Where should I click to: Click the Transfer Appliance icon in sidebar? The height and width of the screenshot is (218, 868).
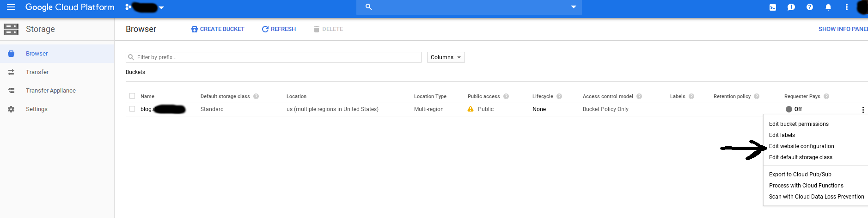click(x=11, y=91)
